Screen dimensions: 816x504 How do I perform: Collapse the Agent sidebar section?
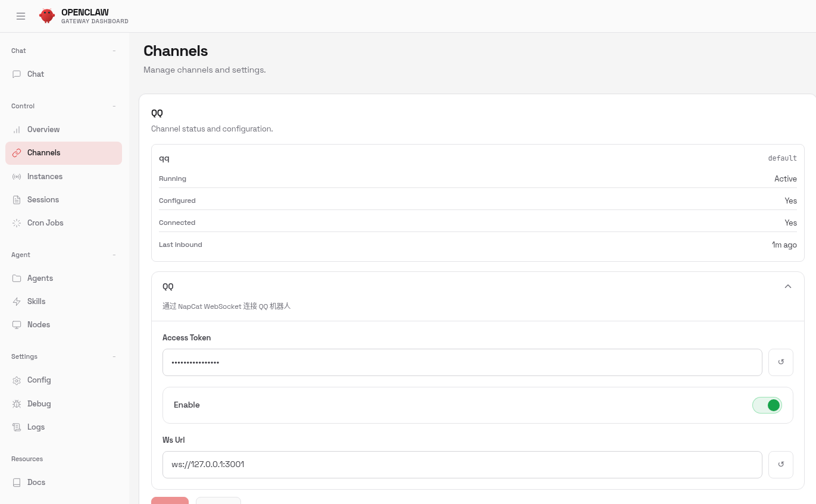[x=114, y=255]
